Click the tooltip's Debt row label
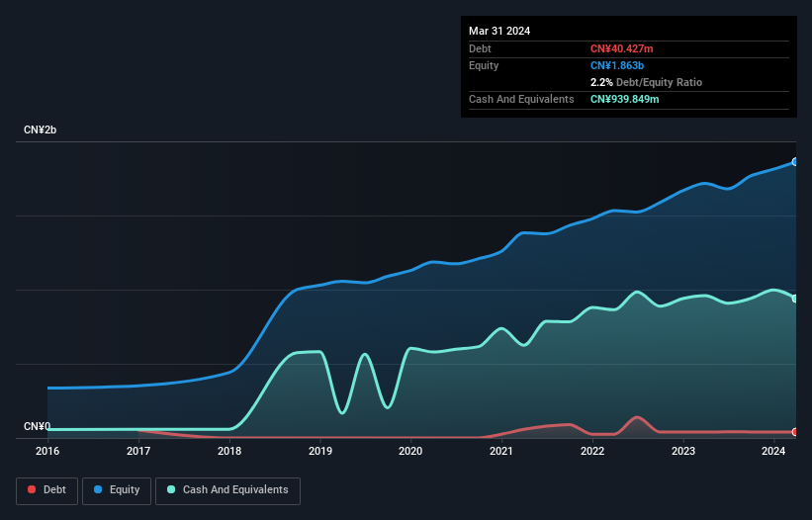This screenshot has width=812, height=520. point(480,48)
